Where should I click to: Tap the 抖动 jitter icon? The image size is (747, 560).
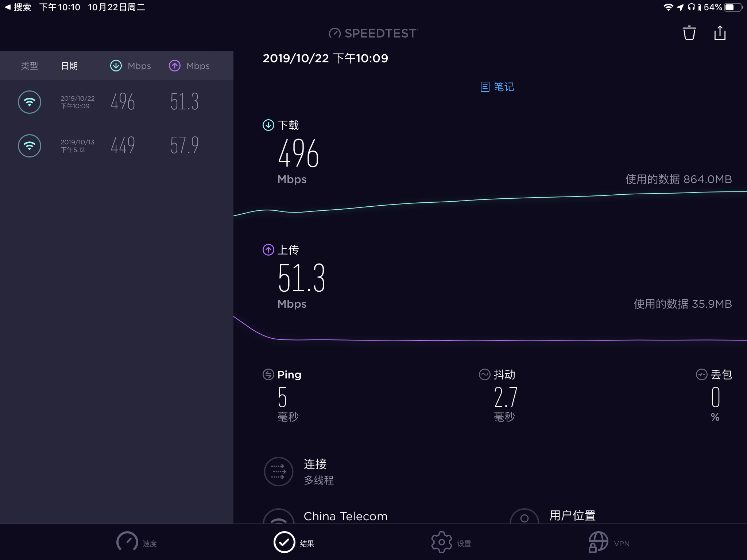(484, 374)
